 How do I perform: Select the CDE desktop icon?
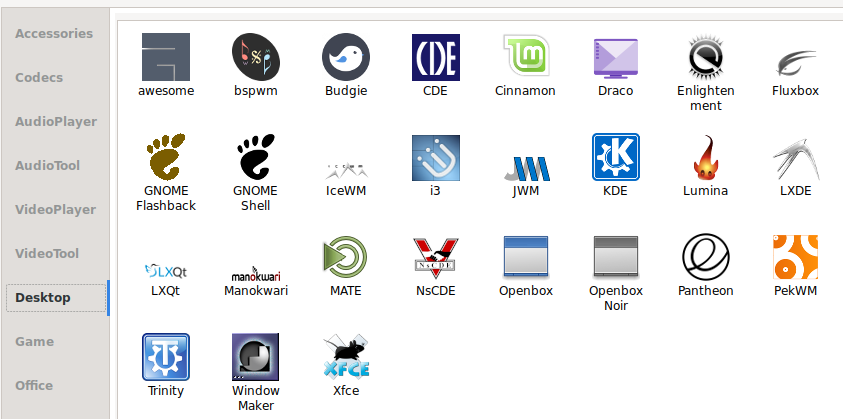435,56
